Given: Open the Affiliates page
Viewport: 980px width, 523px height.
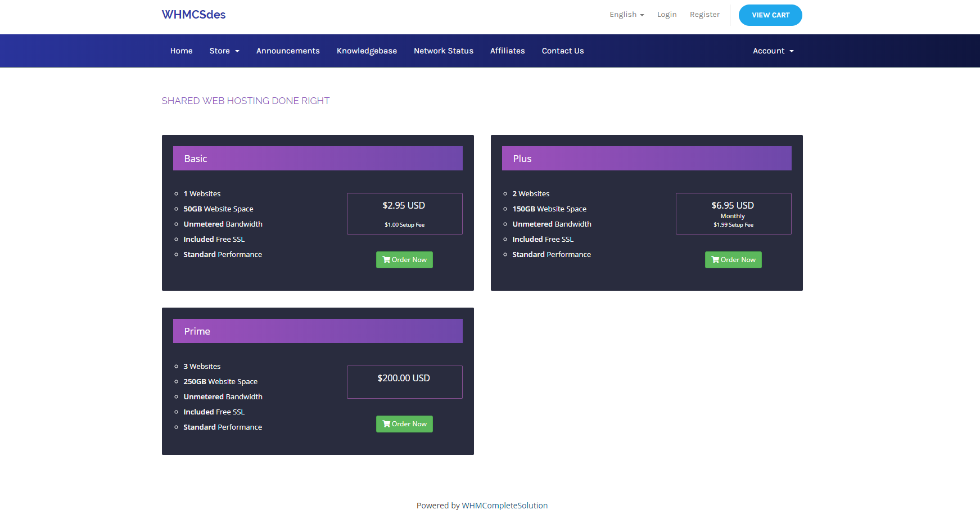Looking at the screenshot, I should [507, 51].
